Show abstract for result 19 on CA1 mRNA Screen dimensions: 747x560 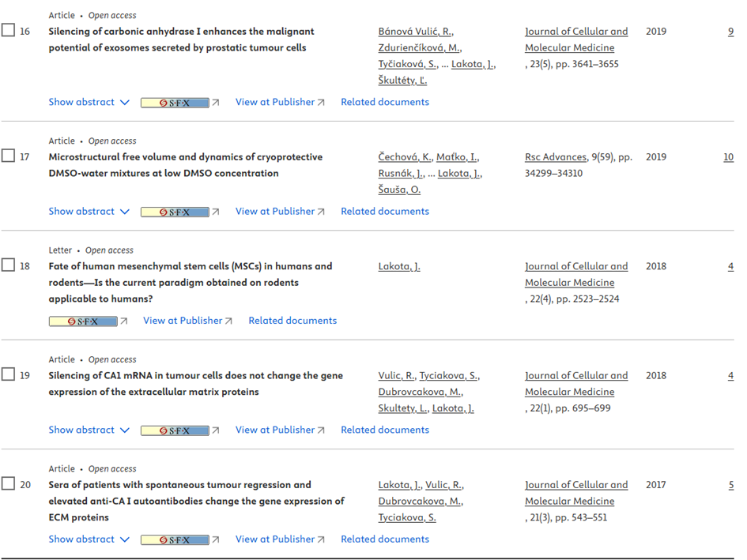click(88, 430)
